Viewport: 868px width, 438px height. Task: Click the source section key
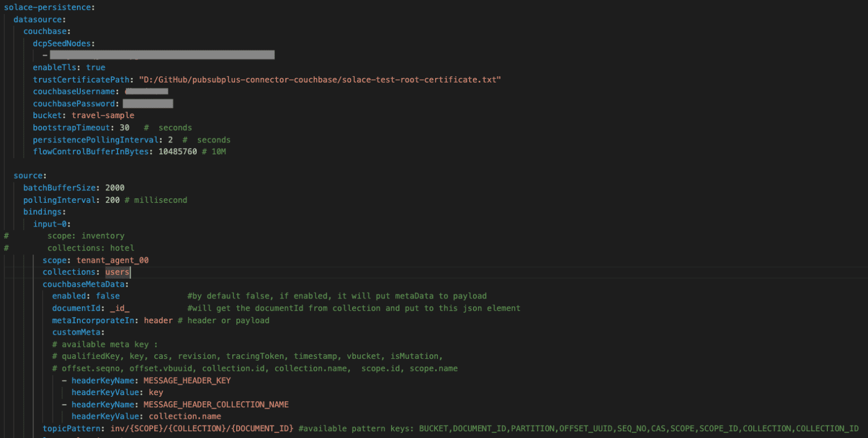point(28,175)
